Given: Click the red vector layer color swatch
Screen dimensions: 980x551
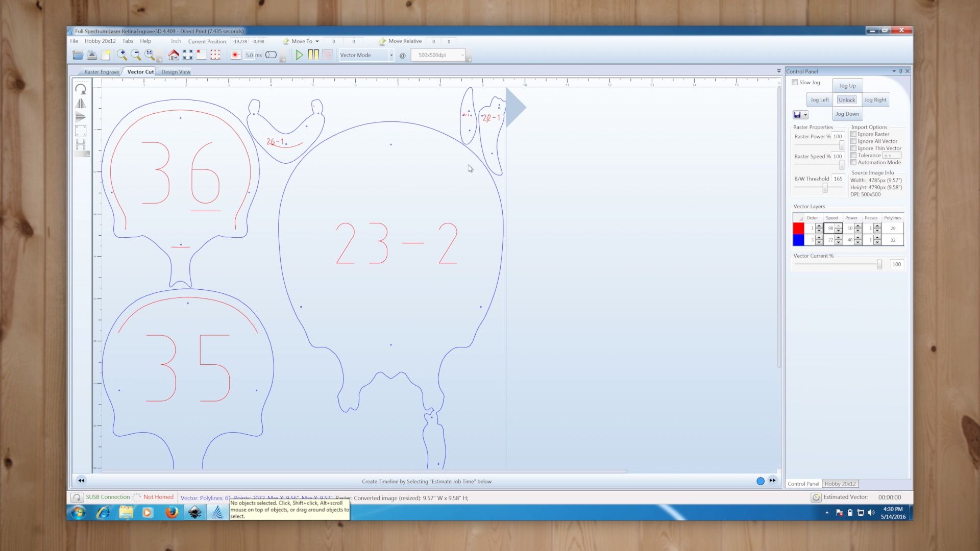Looking at the screenshot, I should (x=798, y=228).
